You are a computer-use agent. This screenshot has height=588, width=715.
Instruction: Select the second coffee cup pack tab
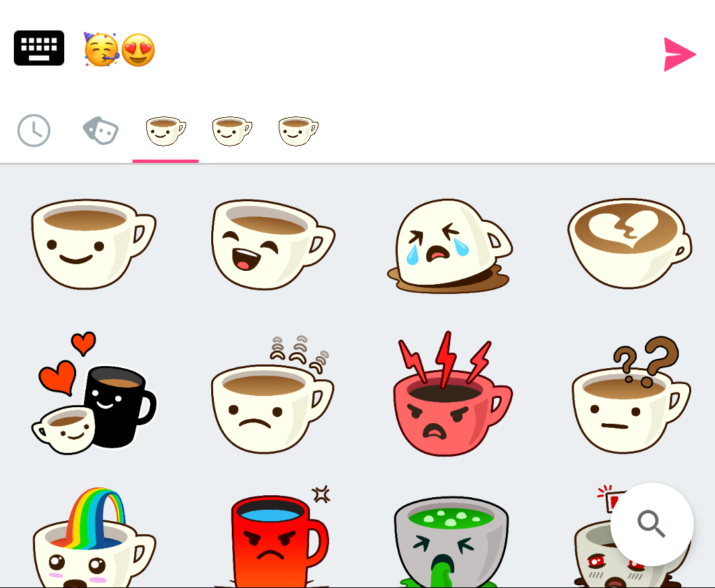[232, 131]
